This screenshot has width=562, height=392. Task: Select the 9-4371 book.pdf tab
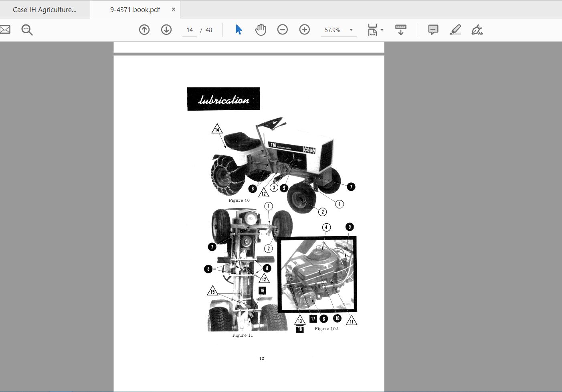[x=135, y=10]
